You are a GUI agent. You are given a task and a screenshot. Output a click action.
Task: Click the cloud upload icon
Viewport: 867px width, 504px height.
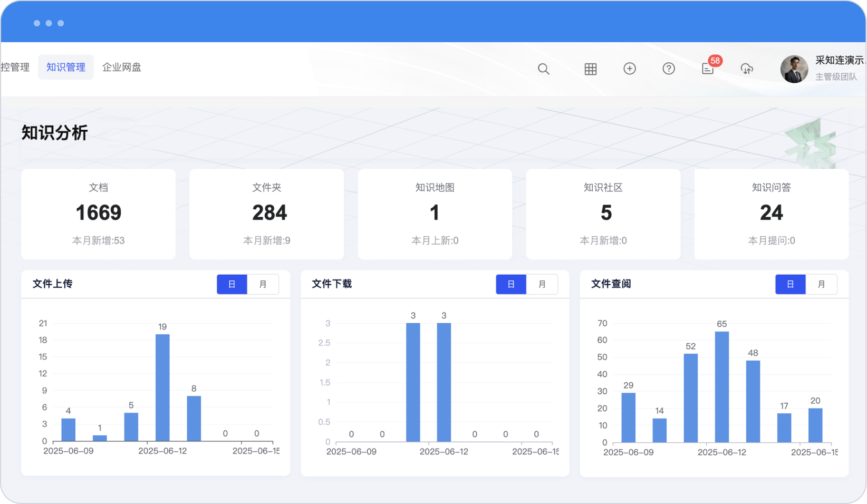pos(747,69)
